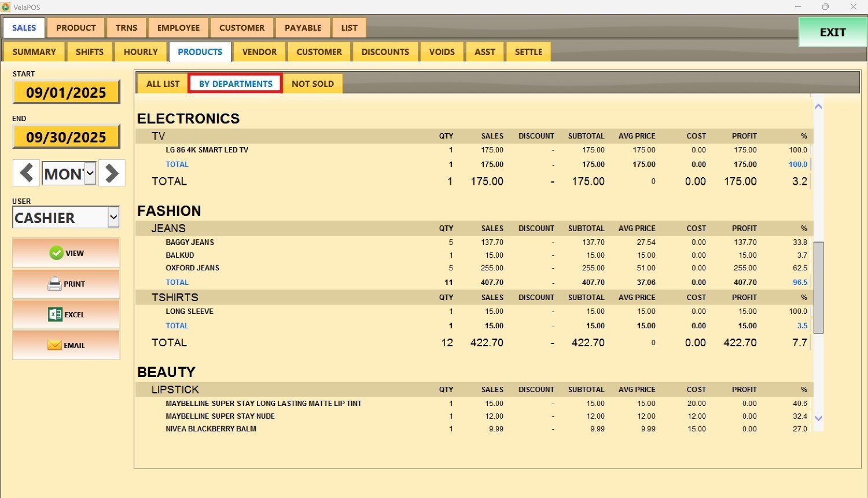Click the green checkmark View icon
868x498 pixels.
point(56,253)
